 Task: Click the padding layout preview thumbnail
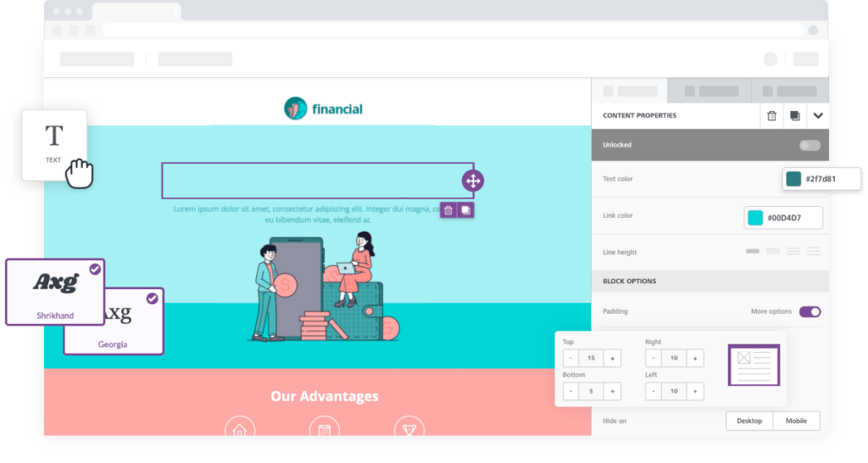(754, 365)
